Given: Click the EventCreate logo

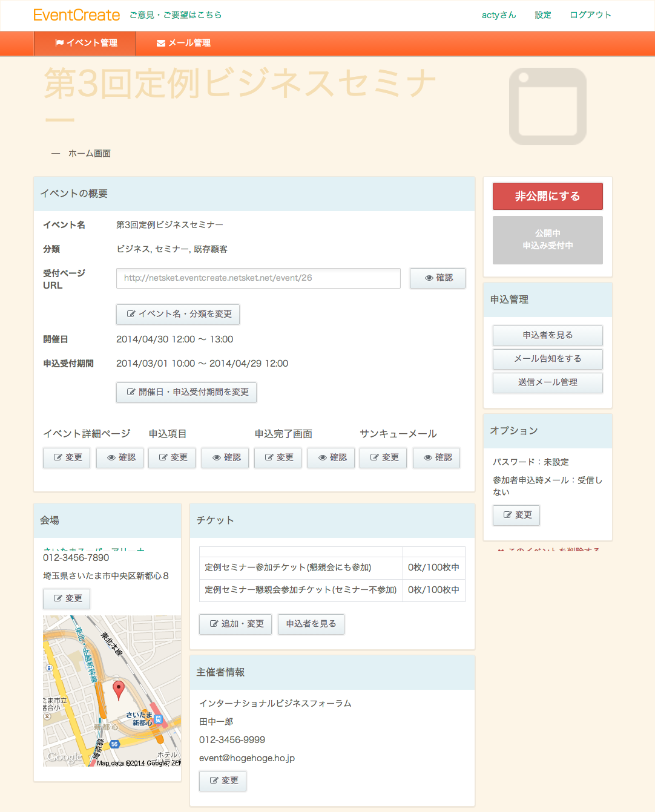Looking at the screenshot, I should 76,15.
